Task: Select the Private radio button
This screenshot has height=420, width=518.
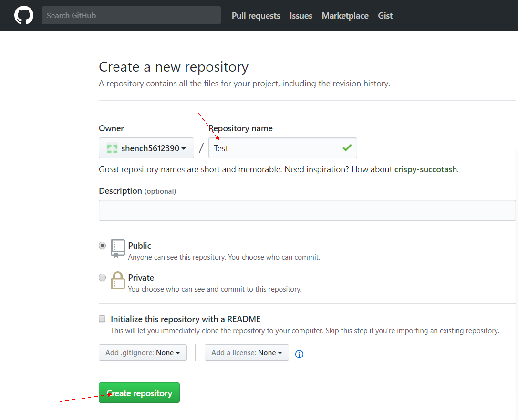Action: click(103, 277)
